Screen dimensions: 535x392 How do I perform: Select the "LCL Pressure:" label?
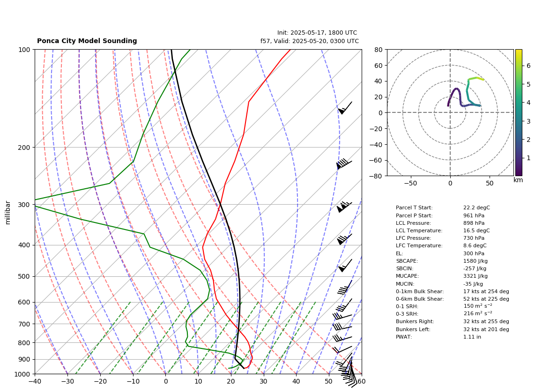click(x=414, y=223)
